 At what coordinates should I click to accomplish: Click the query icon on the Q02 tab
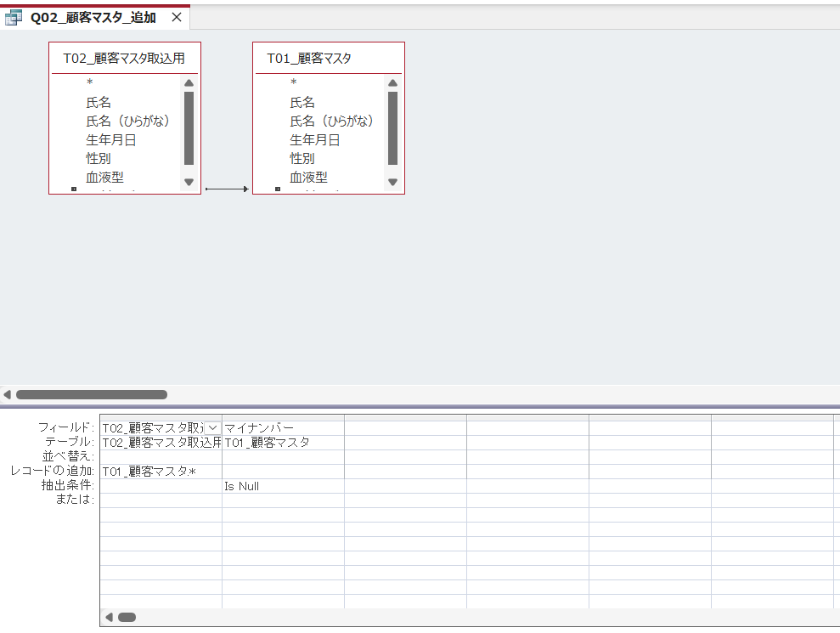pyautogui.click(x=12, y=16)
